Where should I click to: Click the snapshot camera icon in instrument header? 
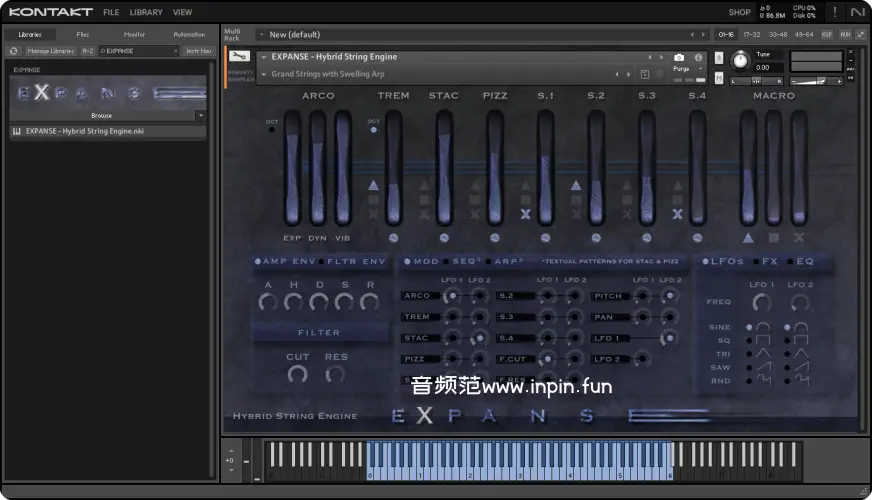coord(679,58)
